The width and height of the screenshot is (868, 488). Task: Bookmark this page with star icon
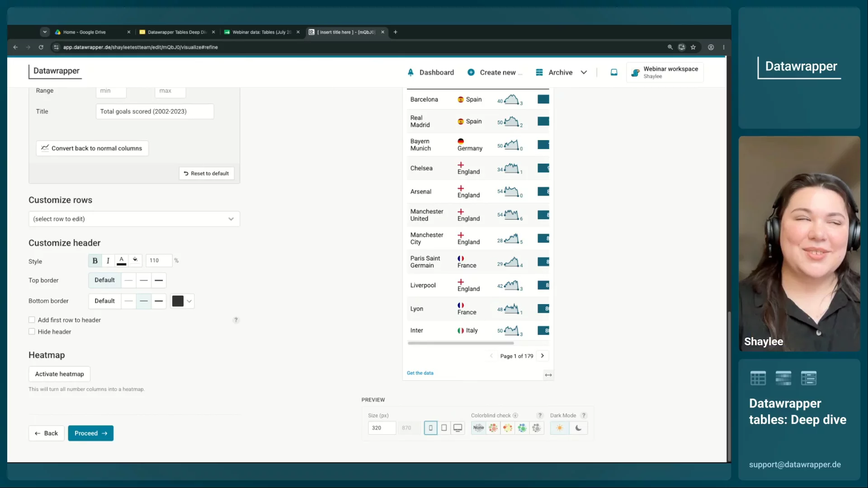point(693,47)
